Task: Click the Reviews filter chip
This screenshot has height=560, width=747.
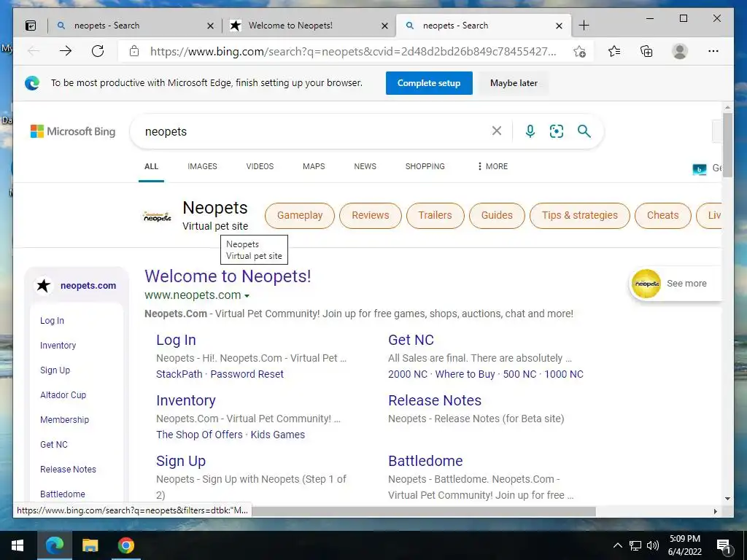Action: tap(371, 215)
